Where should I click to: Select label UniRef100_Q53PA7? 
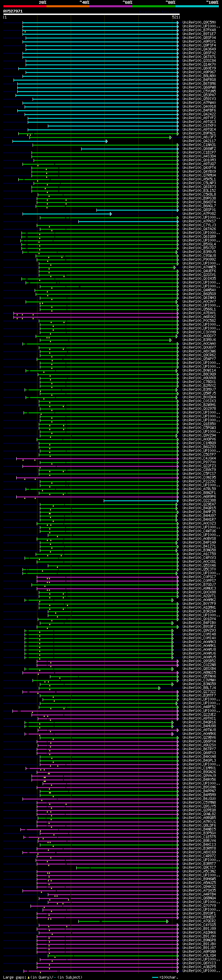(199, 95)
